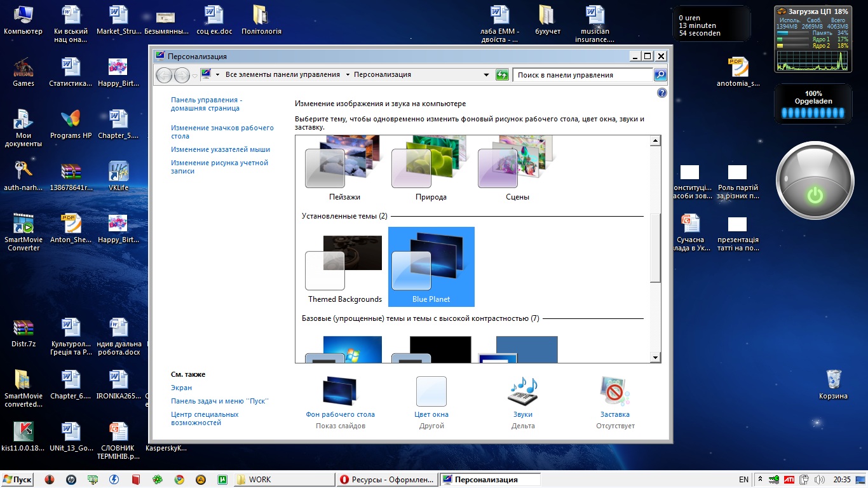Open the Цвет окна window color swatch
868x488 pixels.
pos(431,391)
